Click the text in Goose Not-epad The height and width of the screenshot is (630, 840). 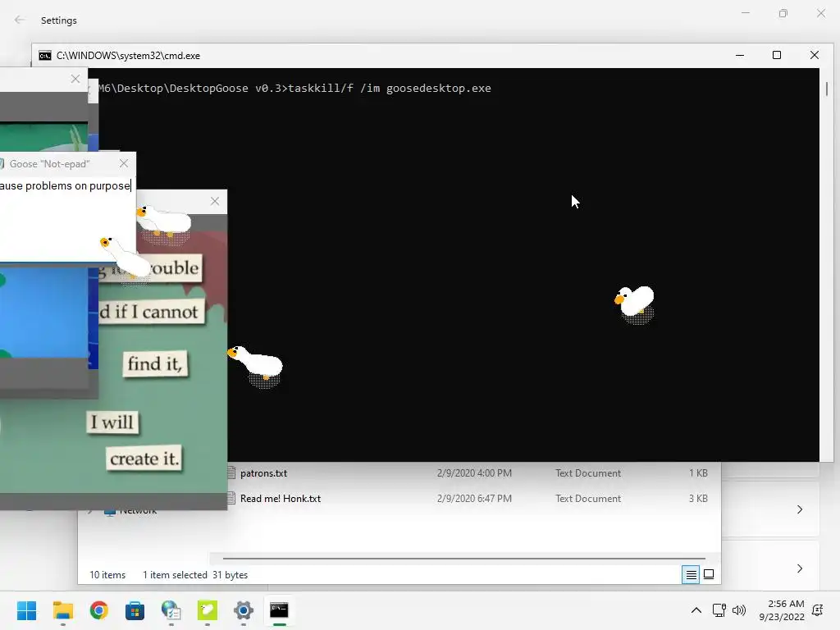point(66,186)
